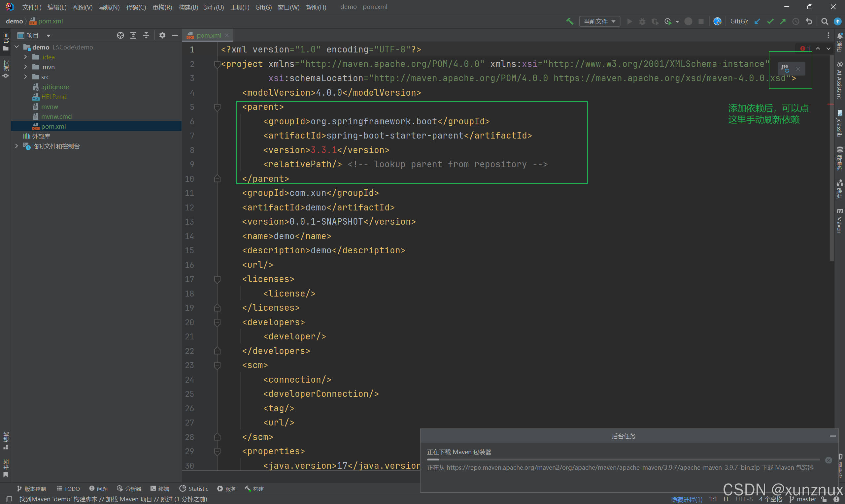The image size is (845, 504).
Task: Click the master git branch widget
Action: pos(803,499)
